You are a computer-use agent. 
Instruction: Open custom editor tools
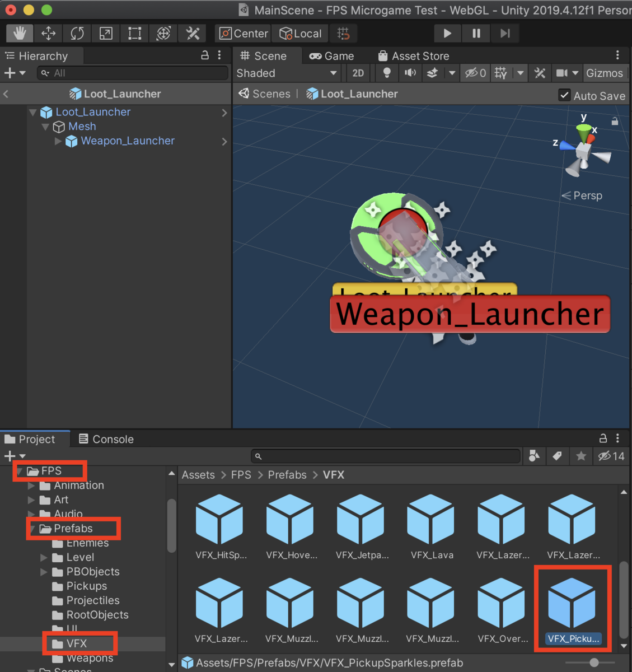coord(193,34)
